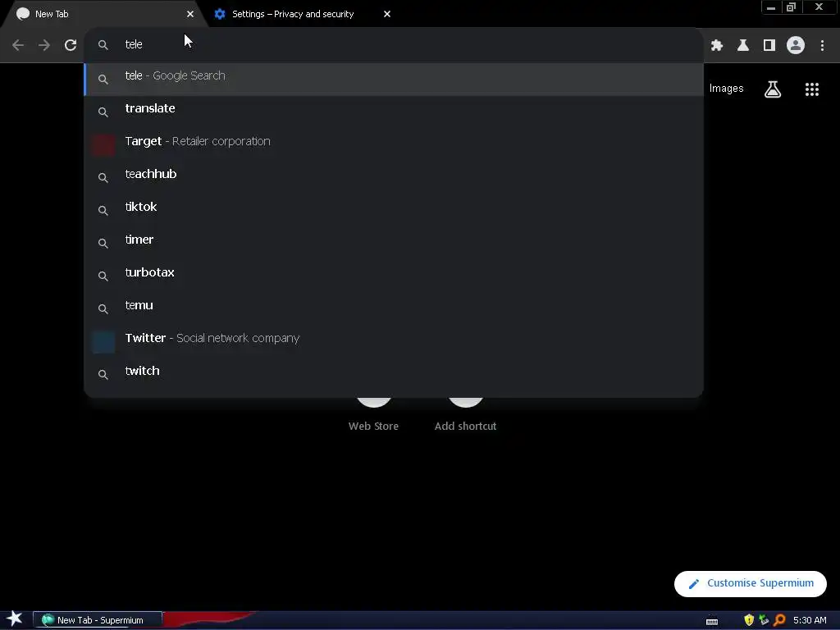Viewport: 840px width, 630px height.
Task: Toggle the side panel icon
Action: tap(769, 45)
